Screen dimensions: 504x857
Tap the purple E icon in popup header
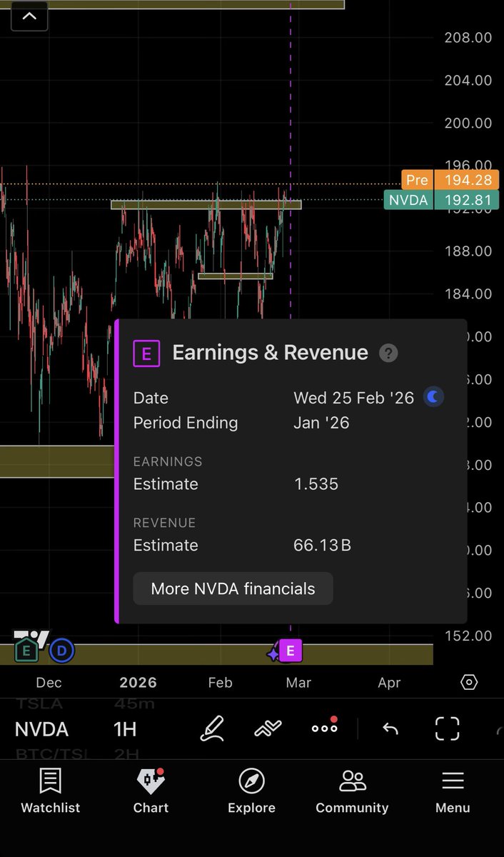pyautogui.click(x=146, y=353)
